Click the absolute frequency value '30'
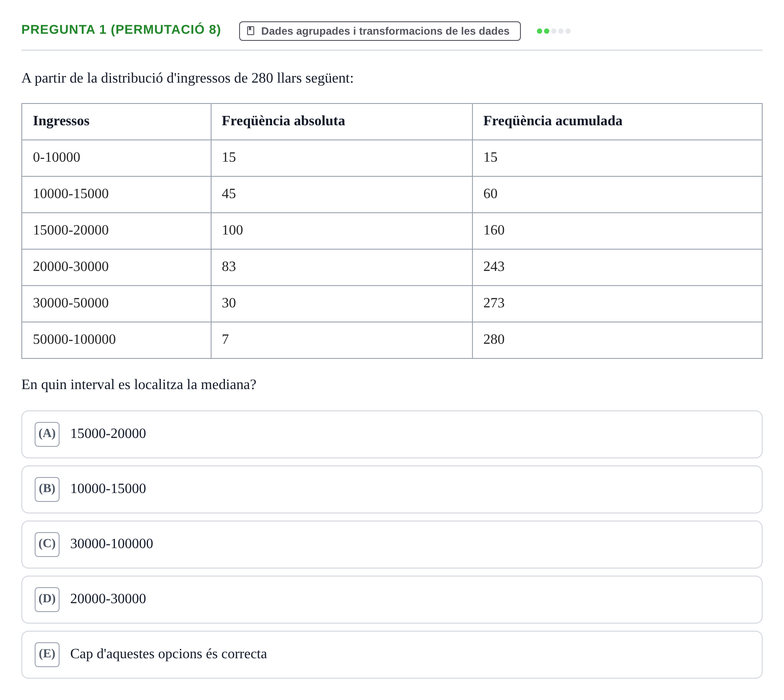784x700 pixels. [x=229, y=303]
